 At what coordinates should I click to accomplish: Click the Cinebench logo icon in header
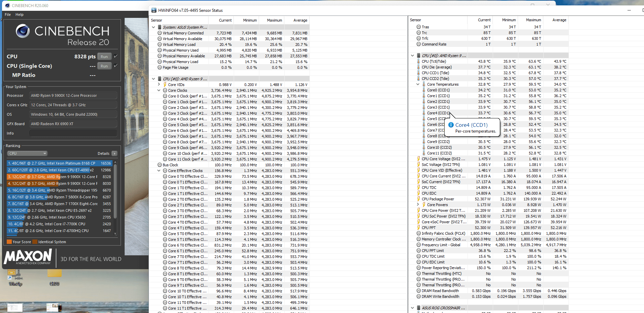[23, 31]
